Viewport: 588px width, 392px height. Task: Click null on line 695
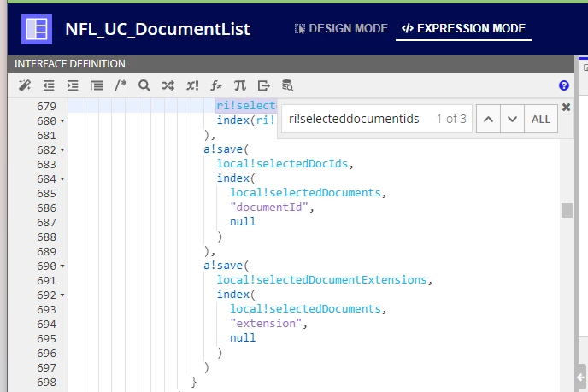pos(243,337)
